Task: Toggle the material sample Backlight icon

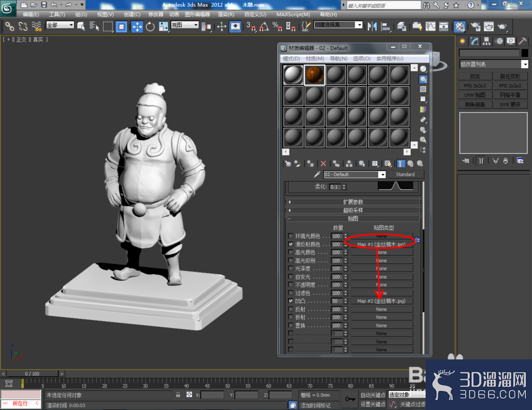Action: coord(423,79)
